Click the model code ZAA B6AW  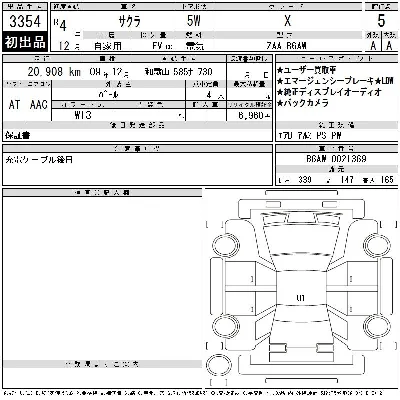pos(287,46)
